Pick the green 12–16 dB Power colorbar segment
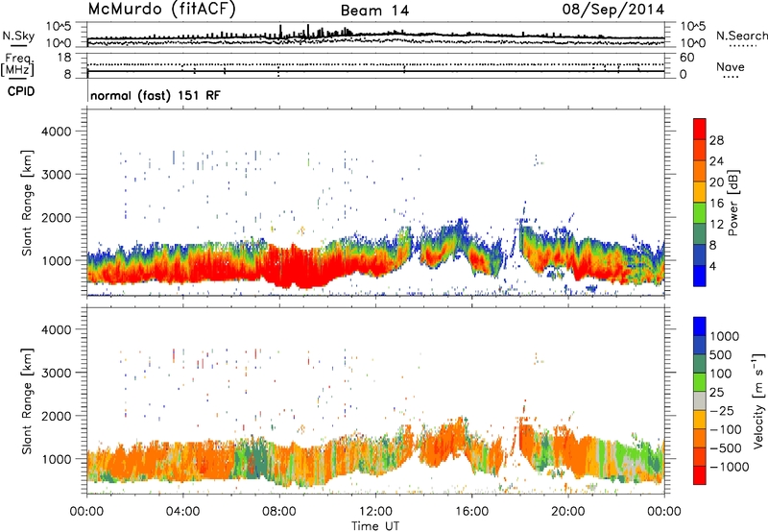The image size is (768, 532). (700, 213)
